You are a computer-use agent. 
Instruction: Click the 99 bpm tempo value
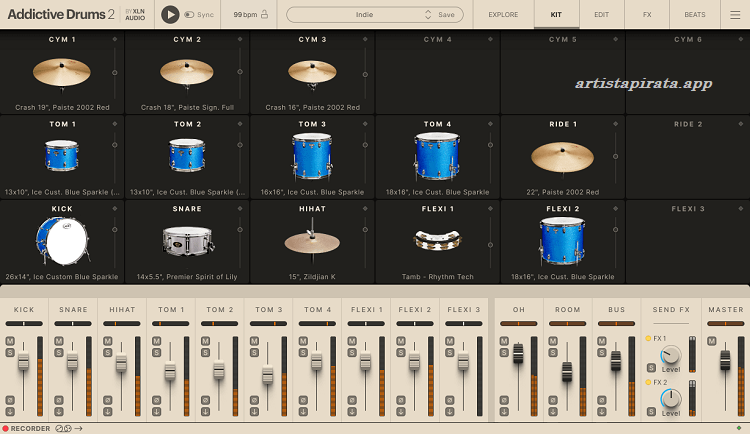(245, 15)
